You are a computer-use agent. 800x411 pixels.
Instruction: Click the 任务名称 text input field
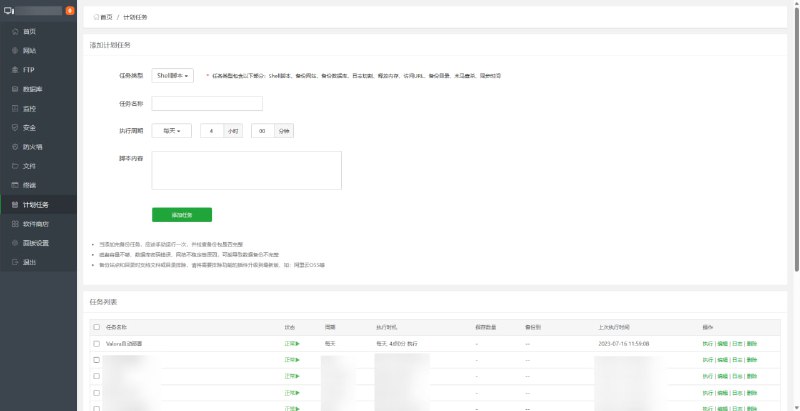tap(206, 103)
